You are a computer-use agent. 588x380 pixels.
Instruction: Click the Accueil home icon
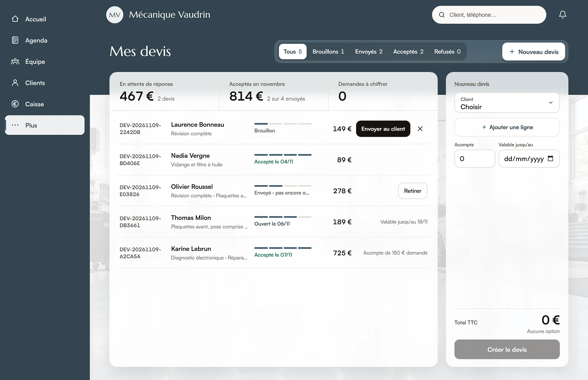tap(15, 19)
